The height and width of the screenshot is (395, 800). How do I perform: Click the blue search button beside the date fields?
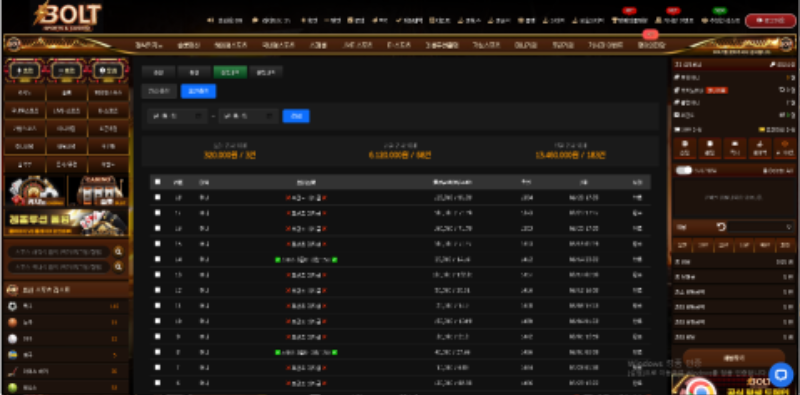(x=296, y=116)
